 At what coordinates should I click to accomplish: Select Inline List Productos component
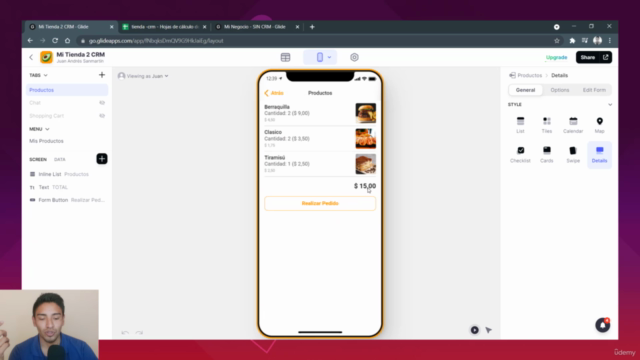point(67,174)
